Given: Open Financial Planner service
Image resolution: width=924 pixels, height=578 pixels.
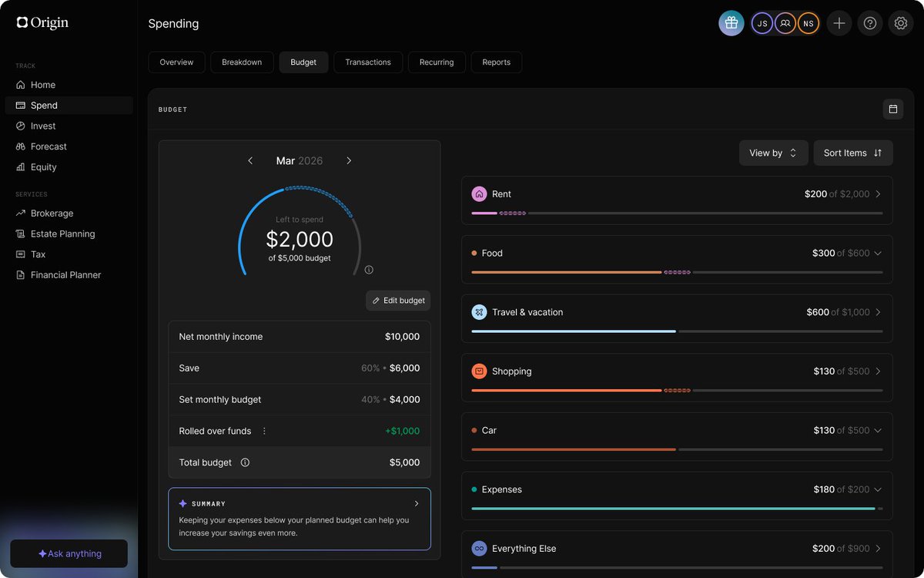Looking at the screenshot, I should [x=69, y=275].
